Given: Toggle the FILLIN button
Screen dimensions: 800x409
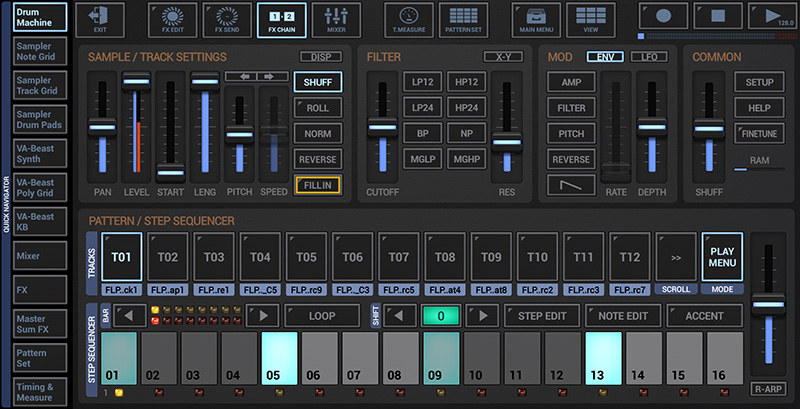Looking at the screenshot, I should tap(318, 185).
